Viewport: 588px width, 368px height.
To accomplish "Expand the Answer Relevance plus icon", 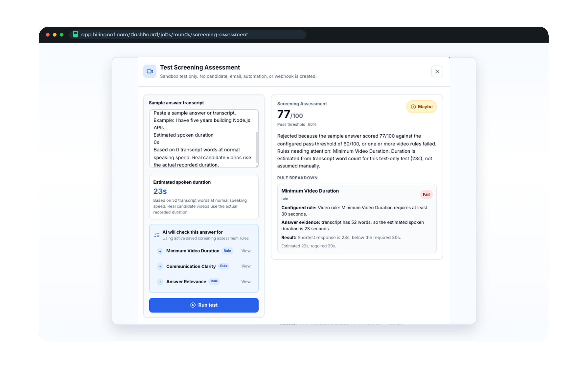I will 160,282.
